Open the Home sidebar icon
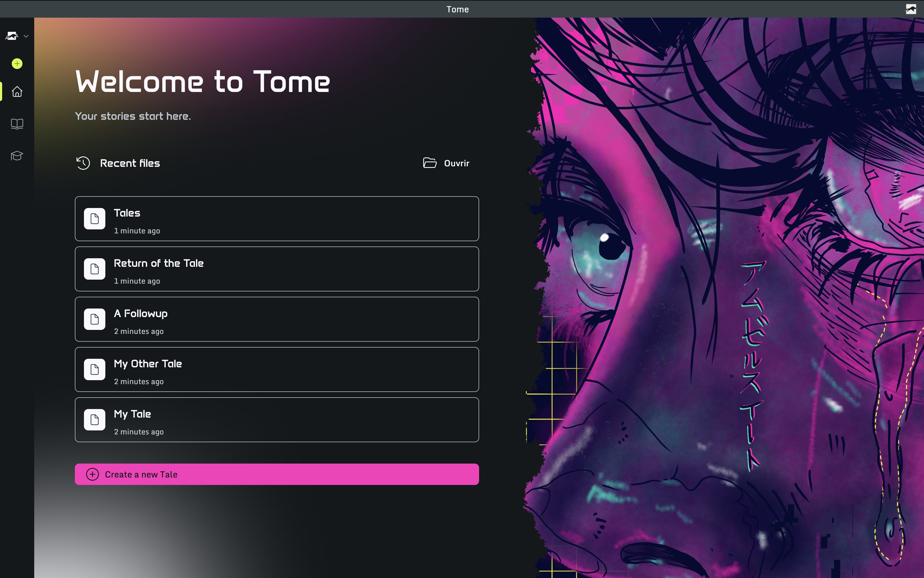924x578 pixels. point(17,92)
